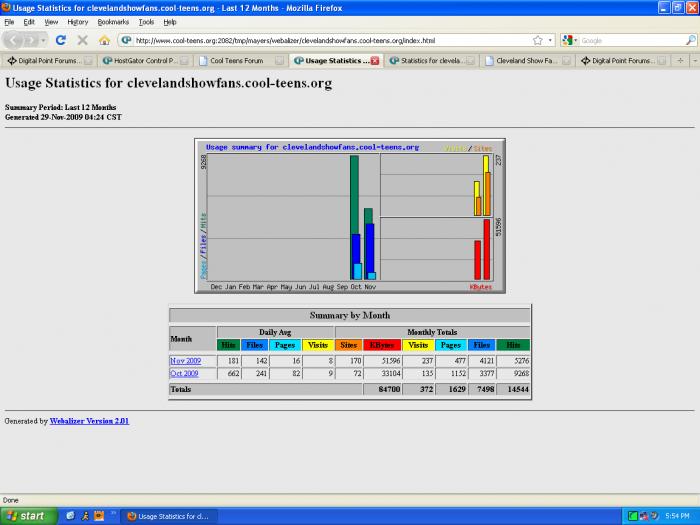
Task: Open the History menu
Action: point(78,21)
